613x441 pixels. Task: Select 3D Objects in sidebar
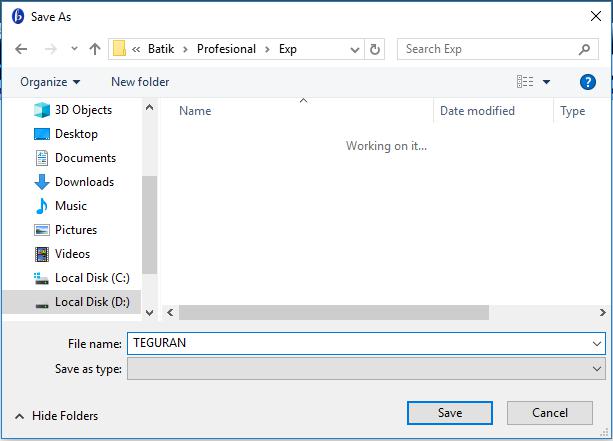tap(83, 110)
